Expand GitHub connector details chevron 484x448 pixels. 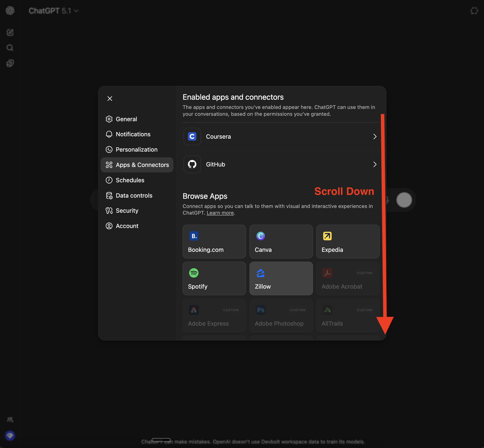click(374, 164)
